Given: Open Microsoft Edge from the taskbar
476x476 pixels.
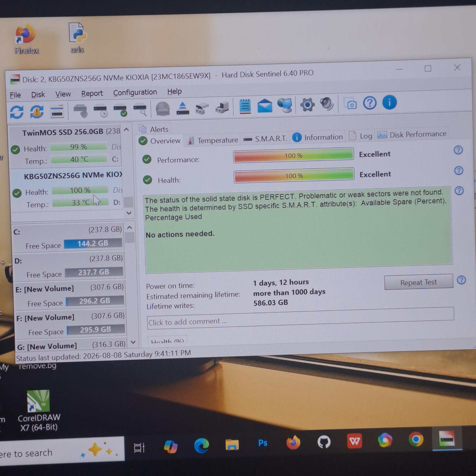Looking at the screenshot, I should [x=201, y=446].
